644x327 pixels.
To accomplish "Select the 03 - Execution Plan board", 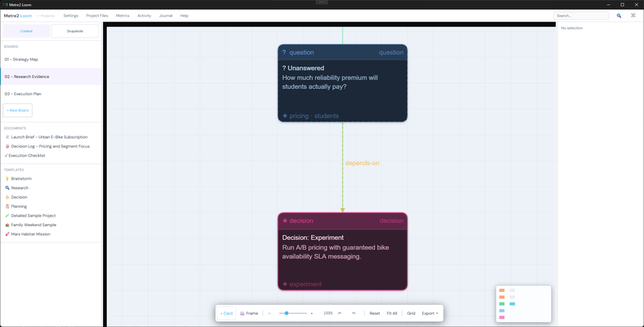I will pyautogui.click(x=51, y=94).
